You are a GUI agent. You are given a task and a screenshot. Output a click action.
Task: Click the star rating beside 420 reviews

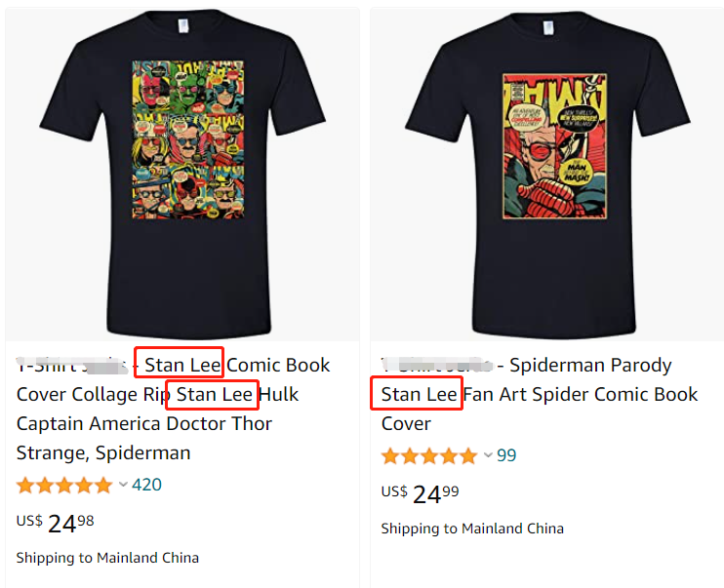coord(64,485)
